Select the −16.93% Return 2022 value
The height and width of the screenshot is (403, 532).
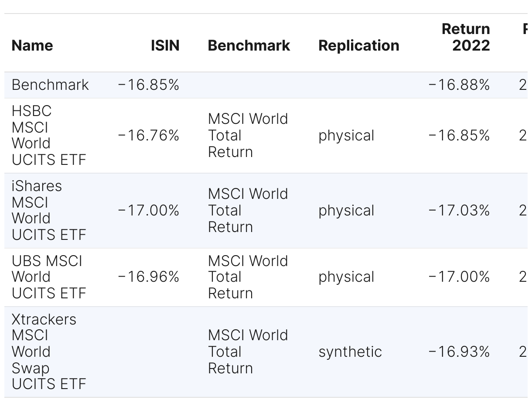(459, 352)
